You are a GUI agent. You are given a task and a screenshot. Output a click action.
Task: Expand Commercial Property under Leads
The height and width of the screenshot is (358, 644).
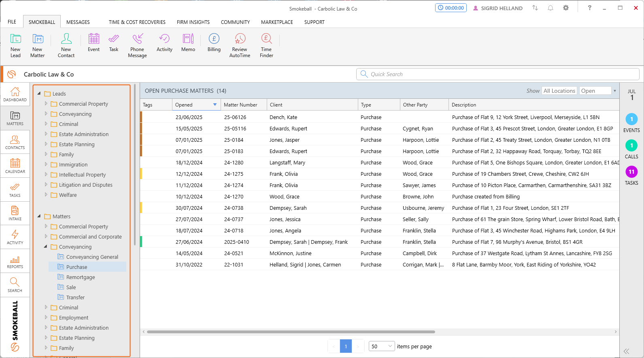coord(46,104)
